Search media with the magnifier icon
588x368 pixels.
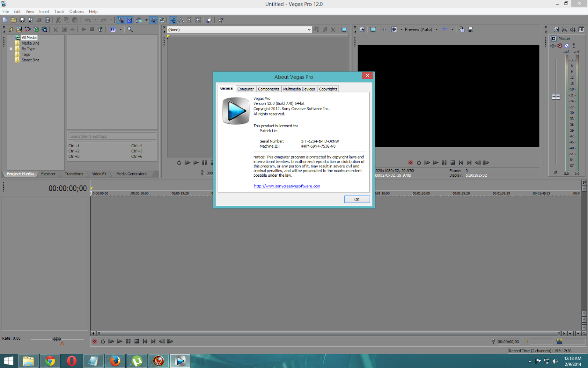click(130, 29)
